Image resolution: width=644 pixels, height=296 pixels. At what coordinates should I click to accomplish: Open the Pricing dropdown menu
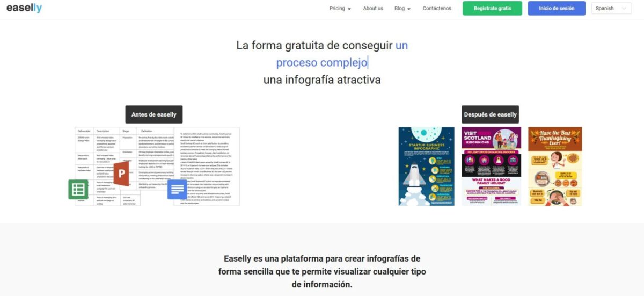pos(340,9)
